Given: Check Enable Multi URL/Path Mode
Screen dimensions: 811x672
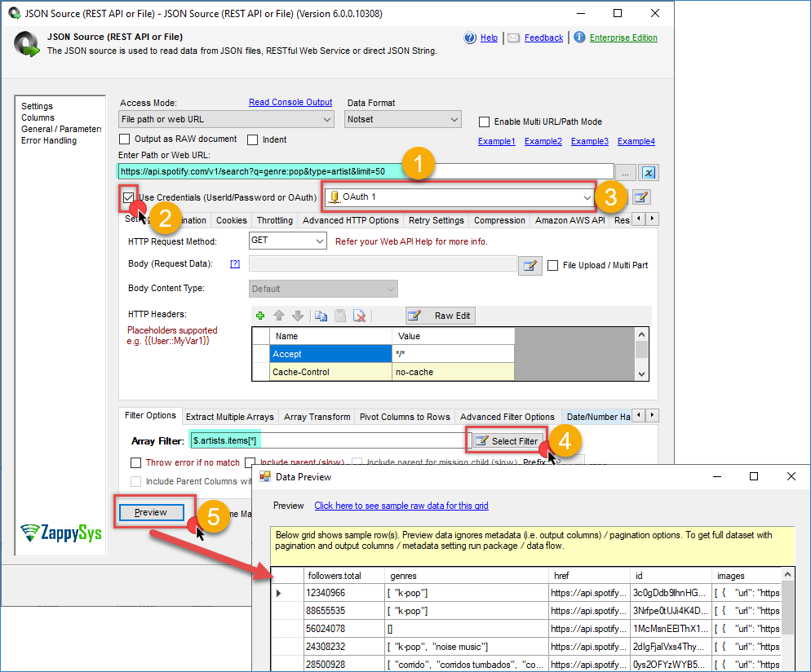Looking at the screenshot, I should 484,122.
